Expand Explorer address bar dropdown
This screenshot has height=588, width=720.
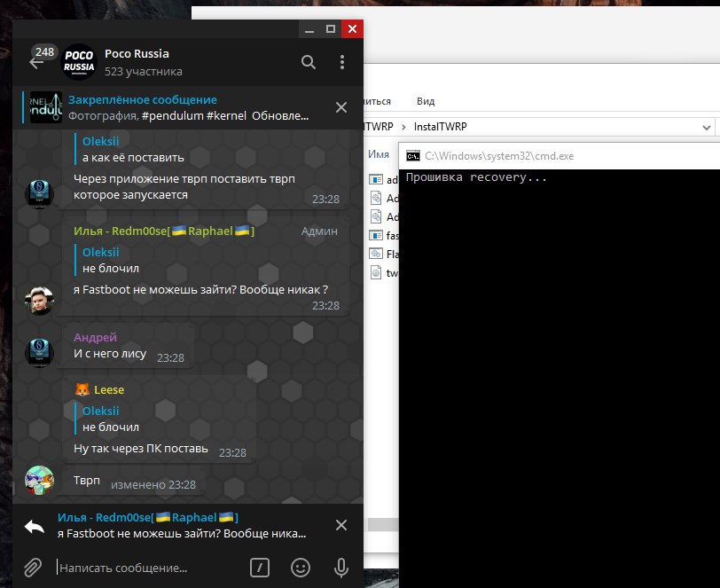coord(706,127)
